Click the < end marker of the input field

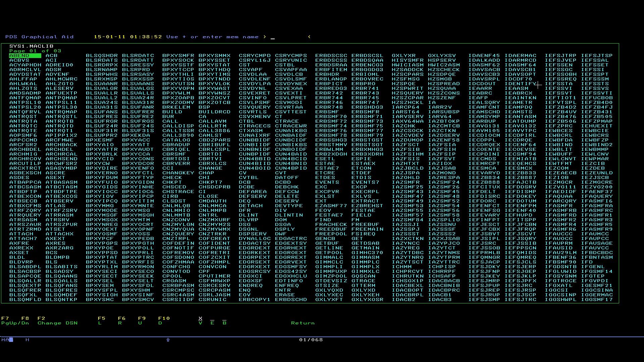click(309, 37)
